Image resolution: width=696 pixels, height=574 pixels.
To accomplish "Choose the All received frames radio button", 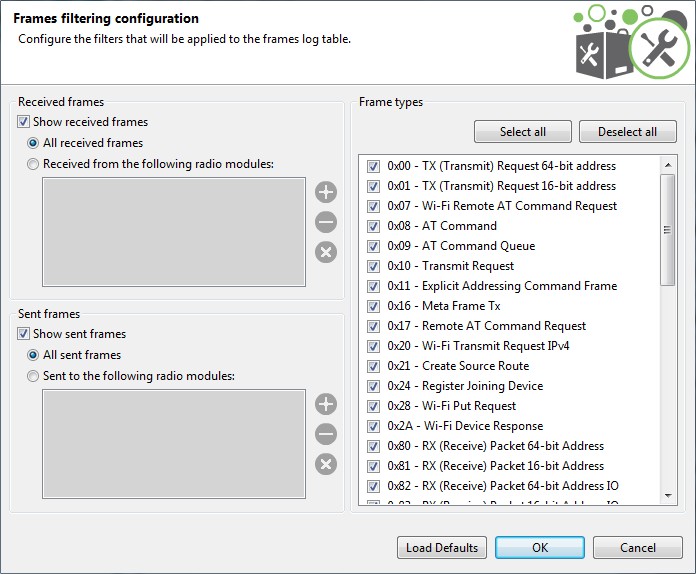I will click(34, 143).
